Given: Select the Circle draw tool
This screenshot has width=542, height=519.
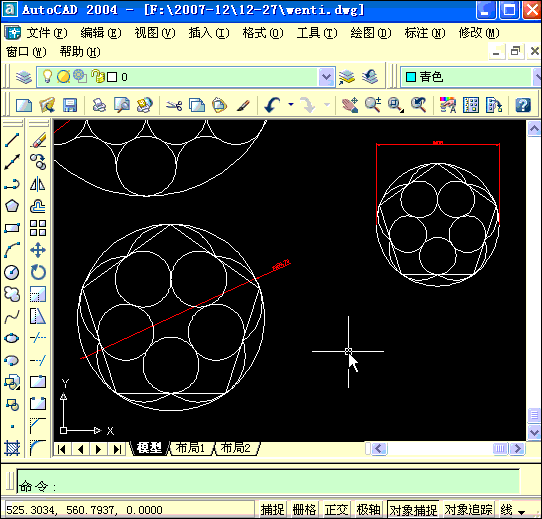Looking at the screenshot, I should (12, 272).
